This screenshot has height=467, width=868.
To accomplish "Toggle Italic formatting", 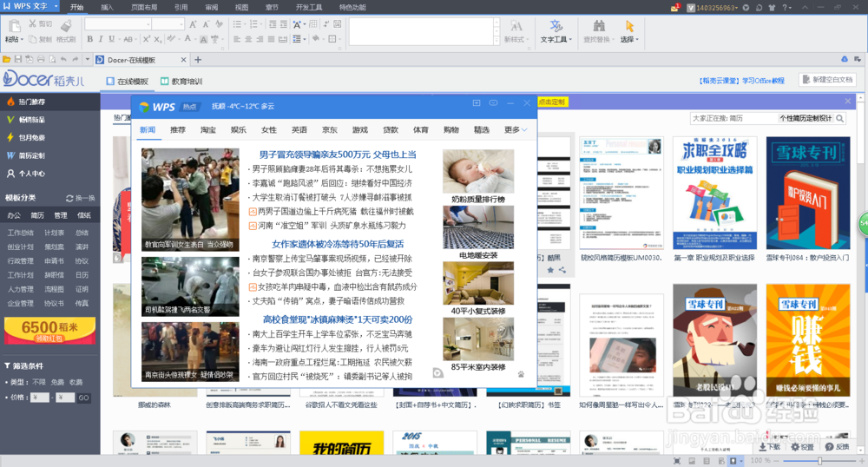I will click(x=100, y=39).
